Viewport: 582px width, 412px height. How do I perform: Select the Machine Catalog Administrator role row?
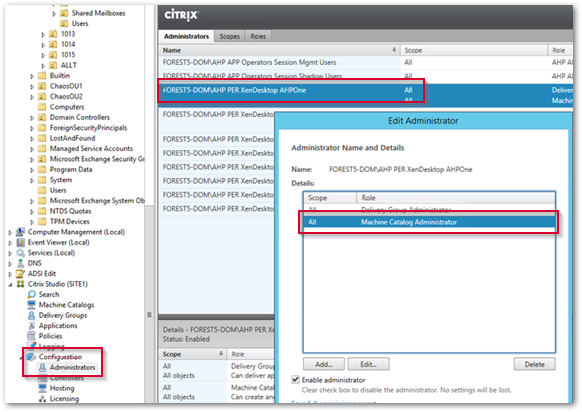pyautogui.click(x=429, y=222)
